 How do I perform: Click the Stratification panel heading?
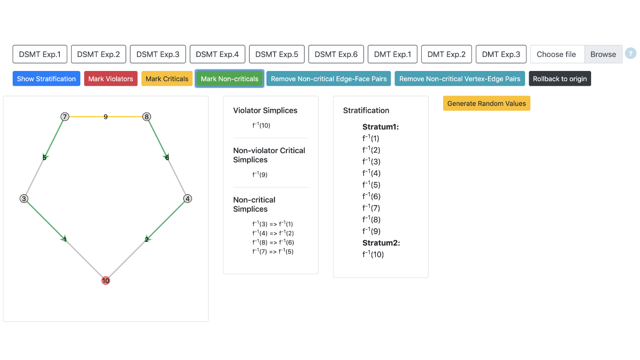point(366,110)
